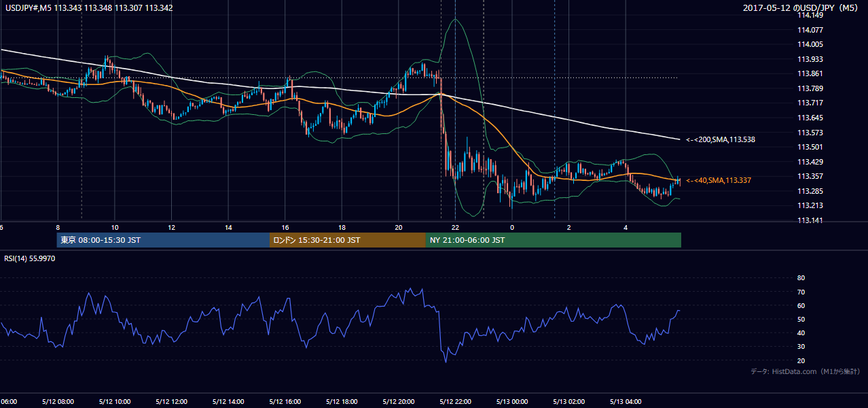
Task: Click price axis value 113.861
Action: [810, 73]
